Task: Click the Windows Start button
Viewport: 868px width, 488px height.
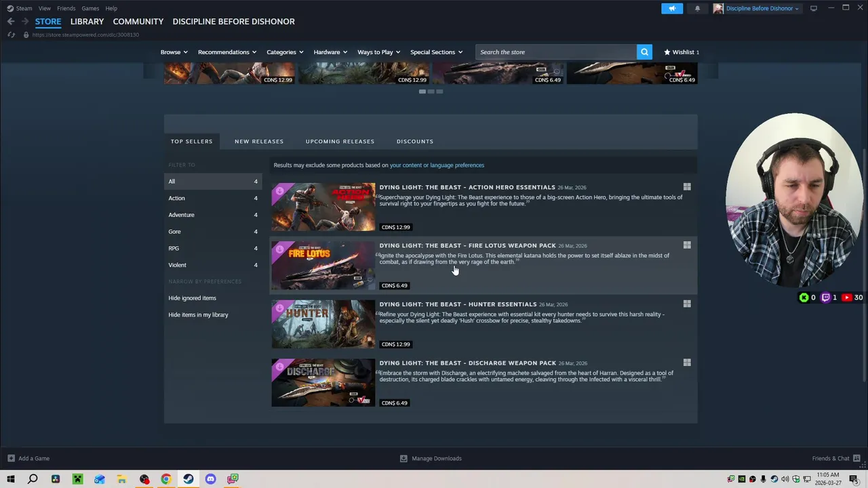Action: 11,479
